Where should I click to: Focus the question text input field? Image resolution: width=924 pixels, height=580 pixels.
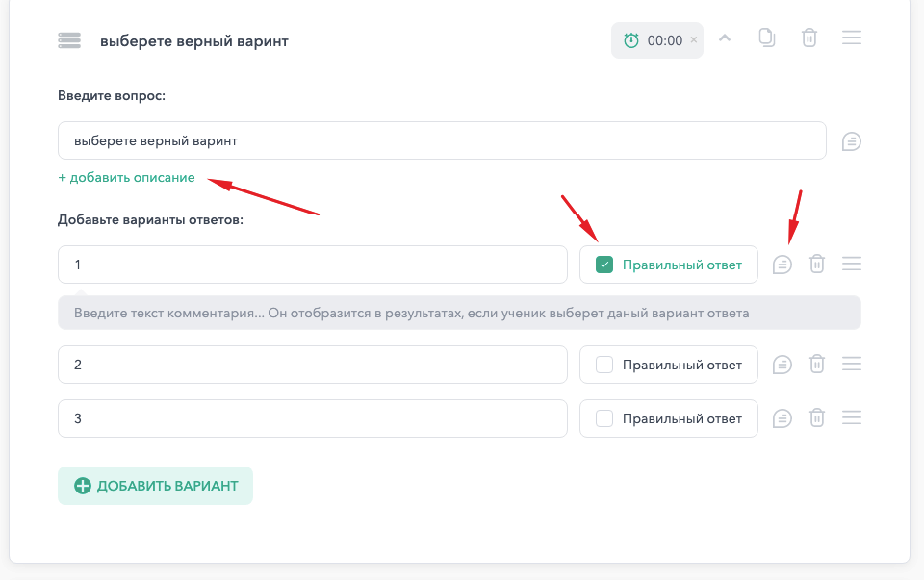(442, 140)
